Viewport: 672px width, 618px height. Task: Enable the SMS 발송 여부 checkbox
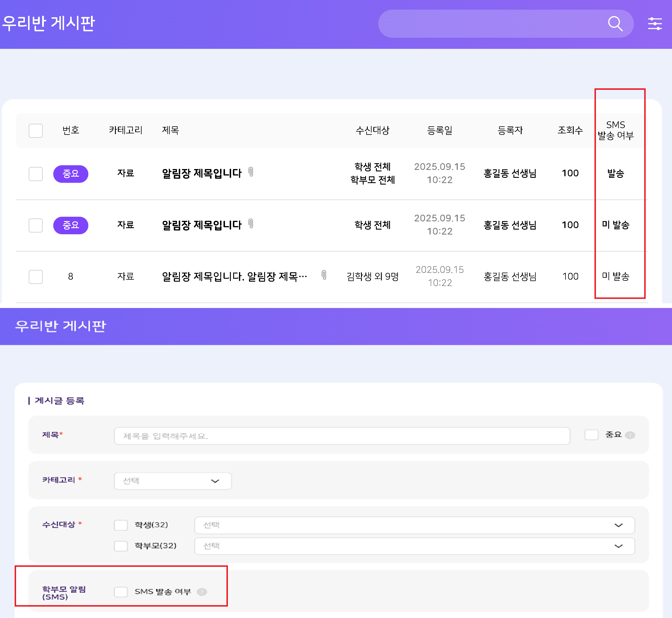tap(121, 592)
